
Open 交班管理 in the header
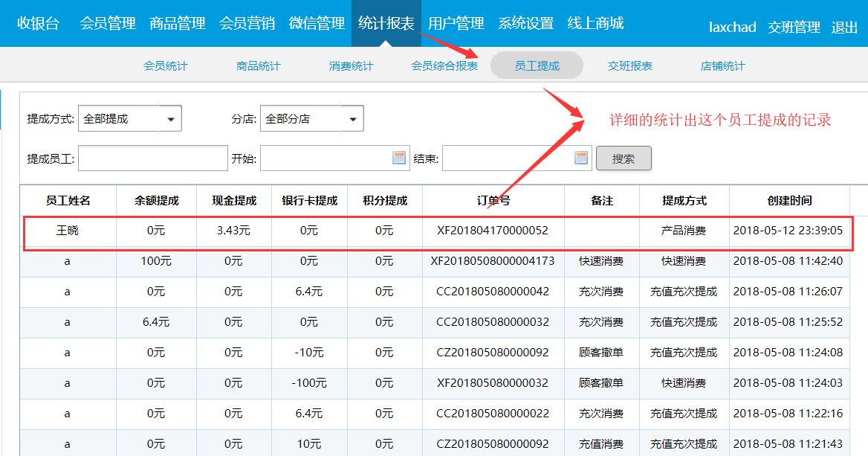[794, 28]
